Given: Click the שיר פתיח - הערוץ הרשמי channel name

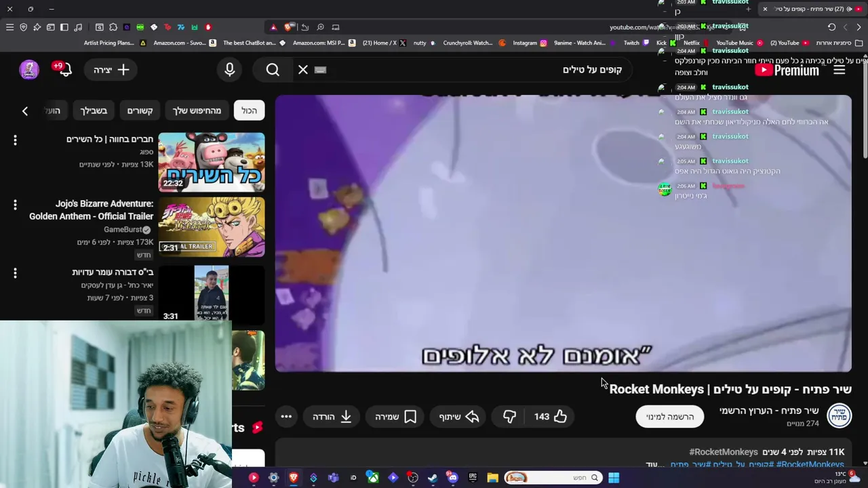Looking at the screenshot, I should click(768, 411).
